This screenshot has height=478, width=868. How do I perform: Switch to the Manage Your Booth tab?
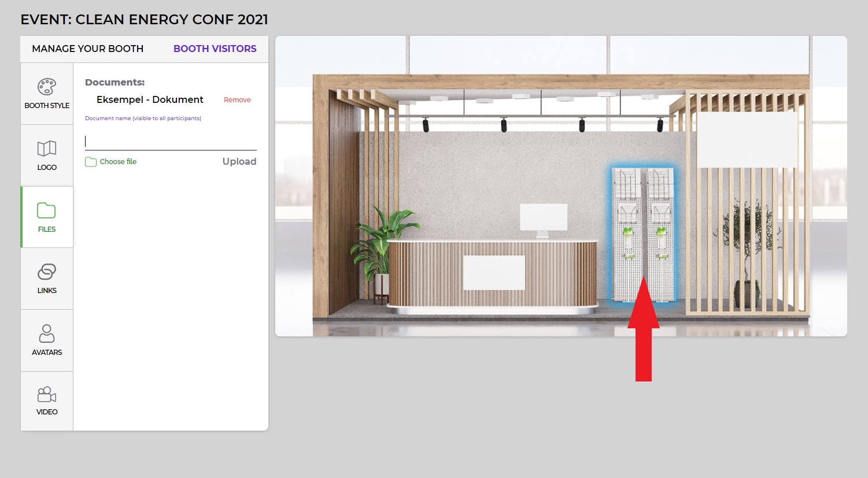click(x=88, y=49)
